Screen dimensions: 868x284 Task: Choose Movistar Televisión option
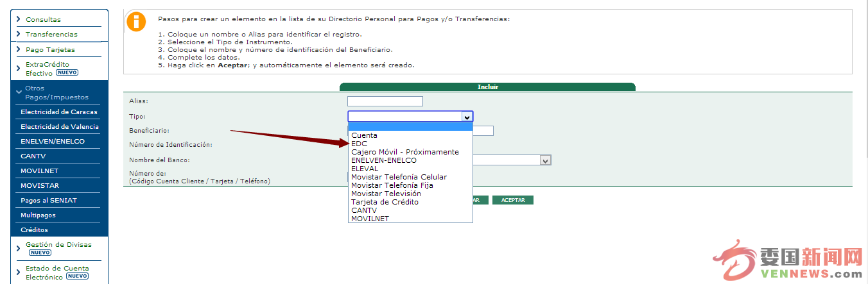tap(386, 194)
